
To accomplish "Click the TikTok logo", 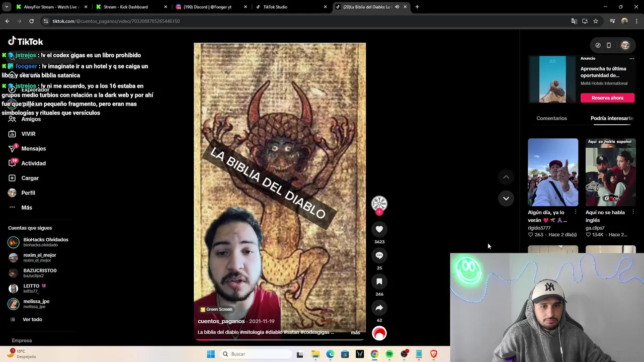I will pyautogui.click(x=26, y=41).
